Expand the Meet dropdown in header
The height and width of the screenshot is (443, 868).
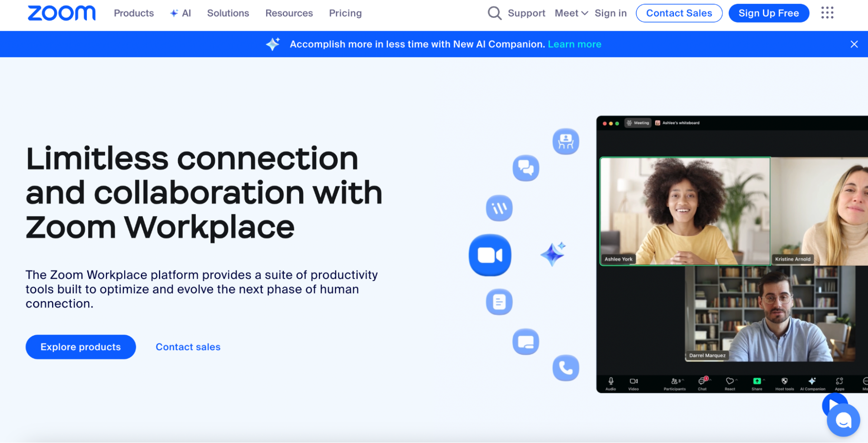(571, 13)
